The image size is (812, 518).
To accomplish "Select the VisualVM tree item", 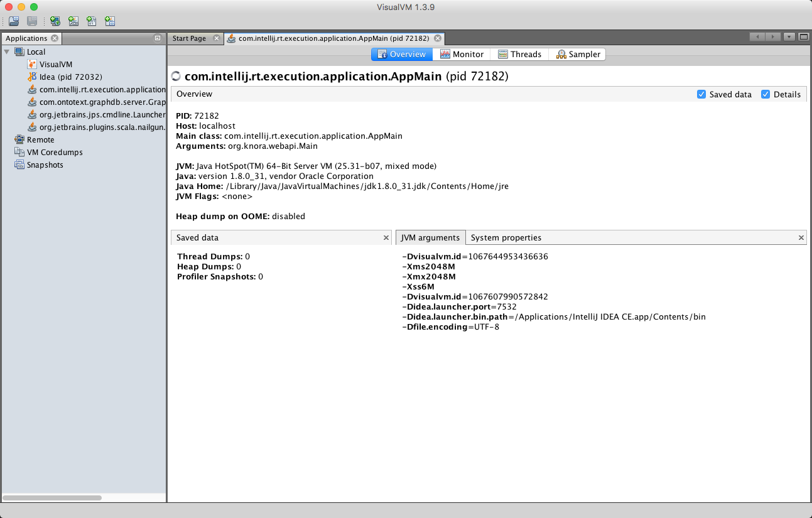I will click(x=56, y=64).
